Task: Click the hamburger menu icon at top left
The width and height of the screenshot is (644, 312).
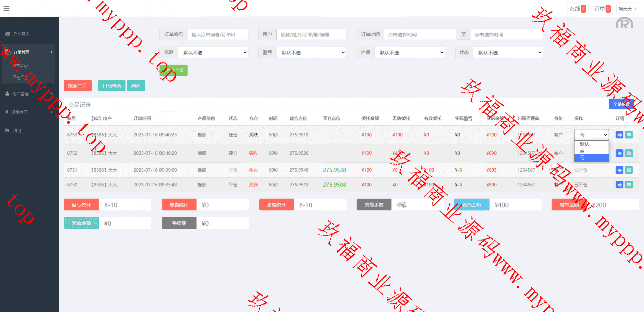Action: point(6,8)
